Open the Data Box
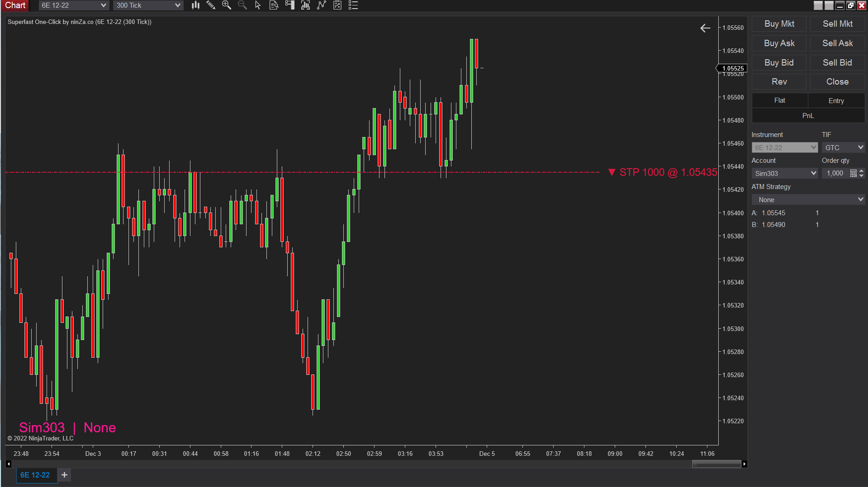Viewport: 868px width, 487px height. [x=273, y=5]
